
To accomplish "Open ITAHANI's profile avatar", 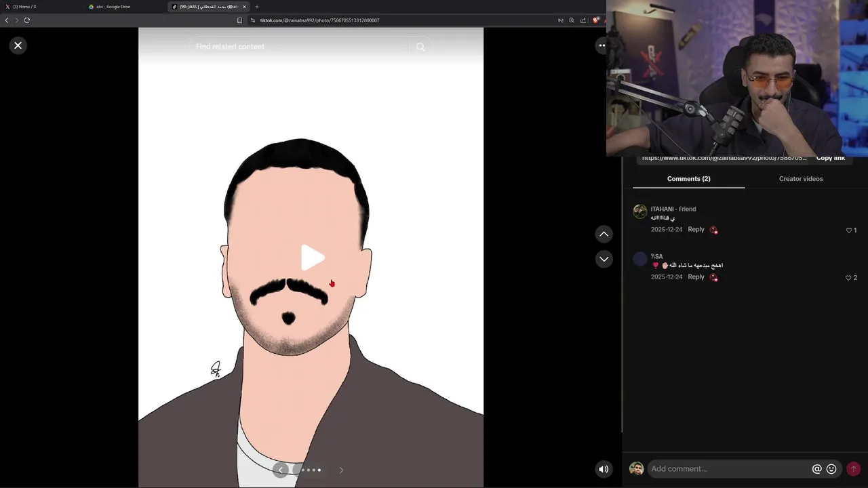I will pos(640,211).
